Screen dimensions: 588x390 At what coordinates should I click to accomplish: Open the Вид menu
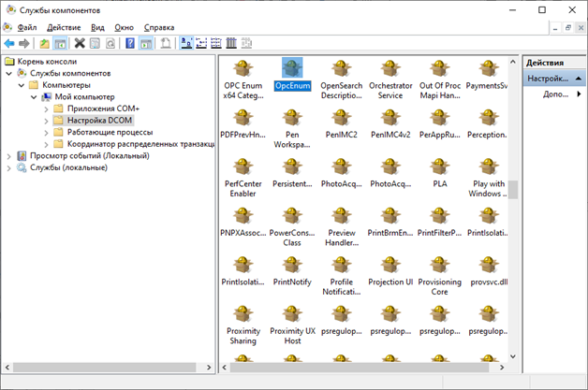(x=97, y=28)
